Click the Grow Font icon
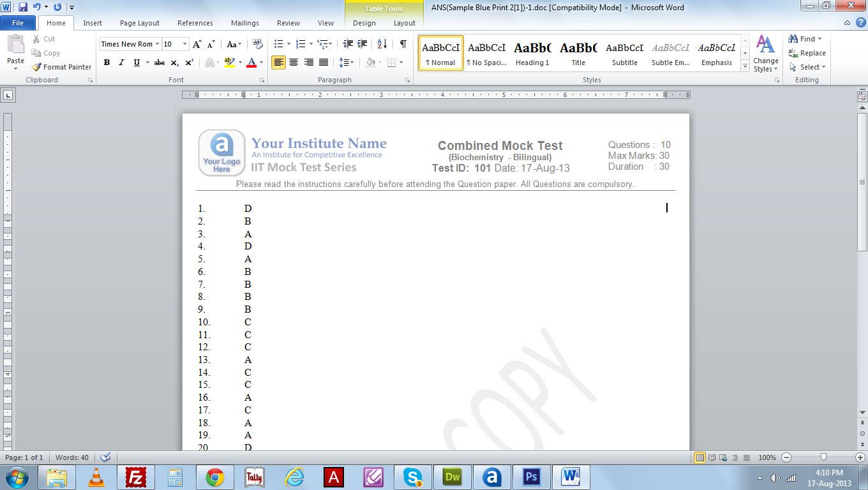This screenshot has width=868, height=490. 197,44
